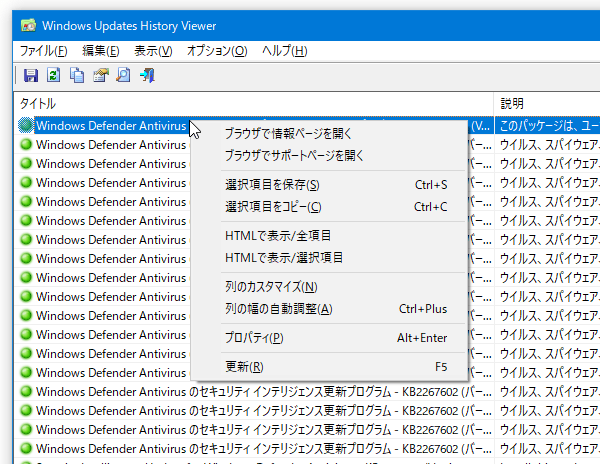The height and width of the screenshot is (464, 600).
Task: Choose HTMLで表示/全項目 from context menu
Action: 329,236
